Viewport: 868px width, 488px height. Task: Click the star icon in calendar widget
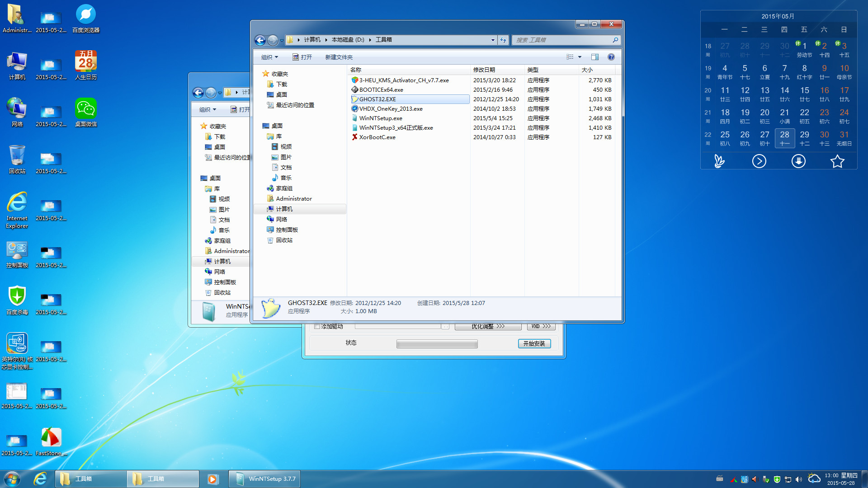coord(837,161)
